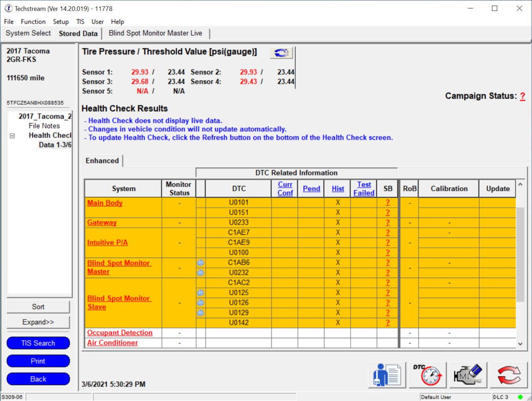Click the Expand>> button

38,322
